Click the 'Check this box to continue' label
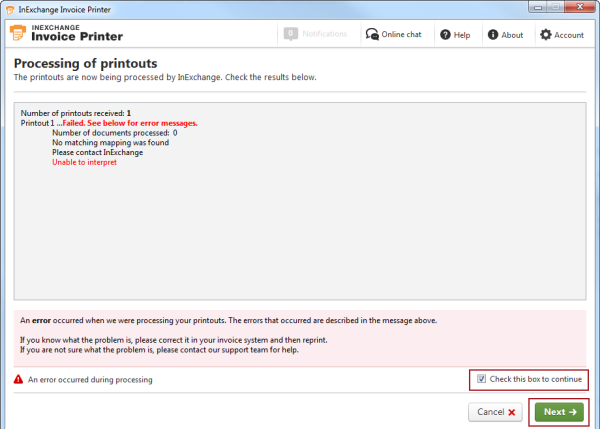Image resolution: width=600 pixels, height=429 pixels. [536, 379]
